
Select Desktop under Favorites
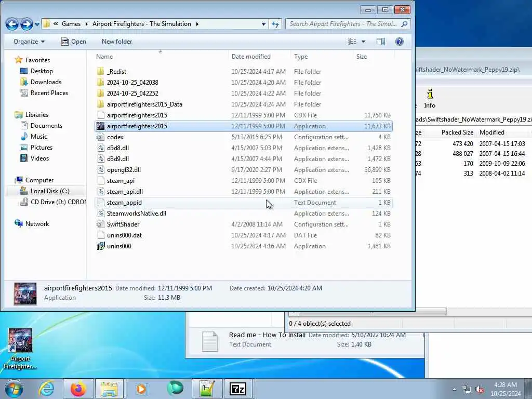coord(42,71)
